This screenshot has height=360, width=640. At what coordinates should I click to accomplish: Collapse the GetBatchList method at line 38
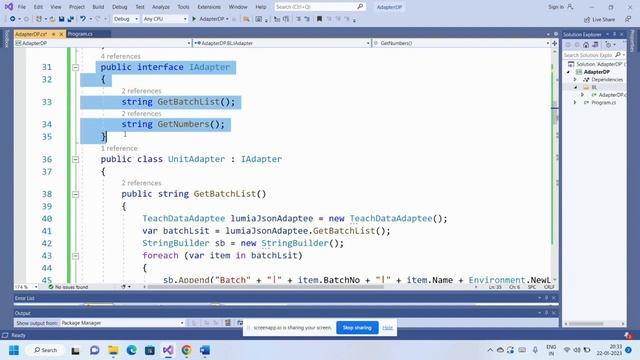pyautogui.click(x=76, y=194)
